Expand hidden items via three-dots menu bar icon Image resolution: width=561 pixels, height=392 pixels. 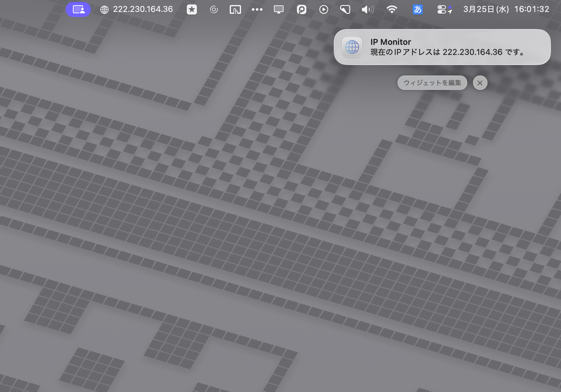click(257, 9)
